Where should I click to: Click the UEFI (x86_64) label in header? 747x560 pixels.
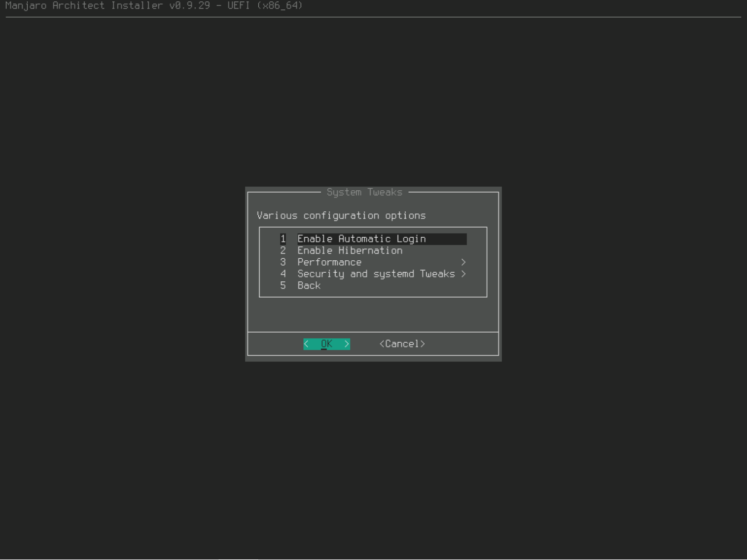click(267, 6)
